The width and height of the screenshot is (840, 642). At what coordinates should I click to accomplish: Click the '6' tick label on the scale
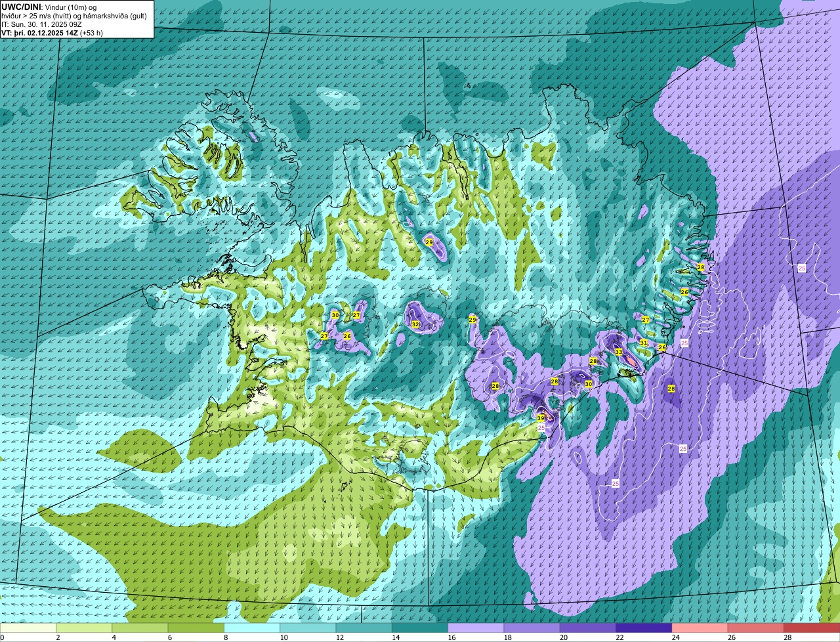[169, 637]
